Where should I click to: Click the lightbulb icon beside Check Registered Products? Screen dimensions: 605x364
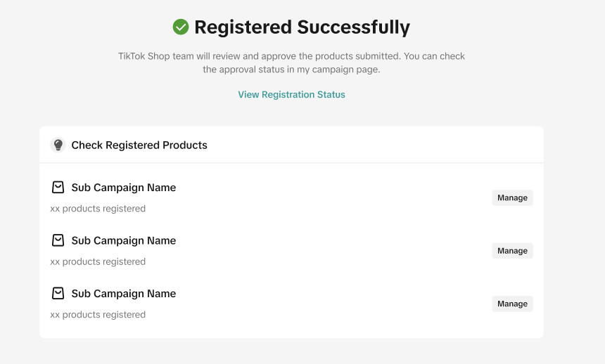coord(58,145)
